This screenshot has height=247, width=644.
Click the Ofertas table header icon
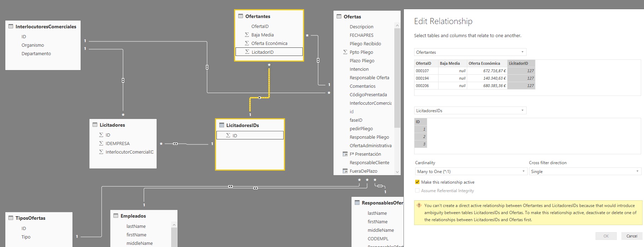[x=339, y=16]
